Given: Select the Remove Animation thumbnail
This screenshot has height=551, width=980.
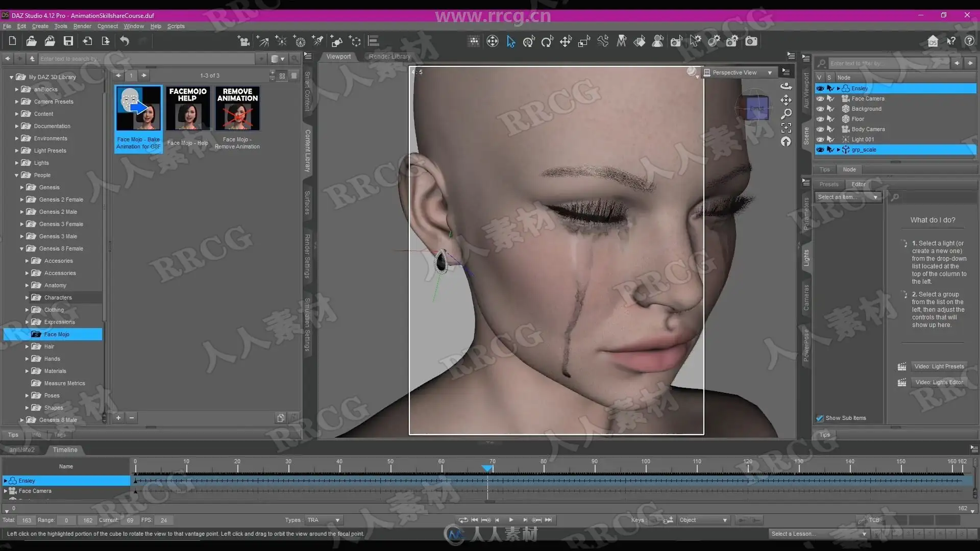Looking at the screenshot, I should tap(237, 109).
